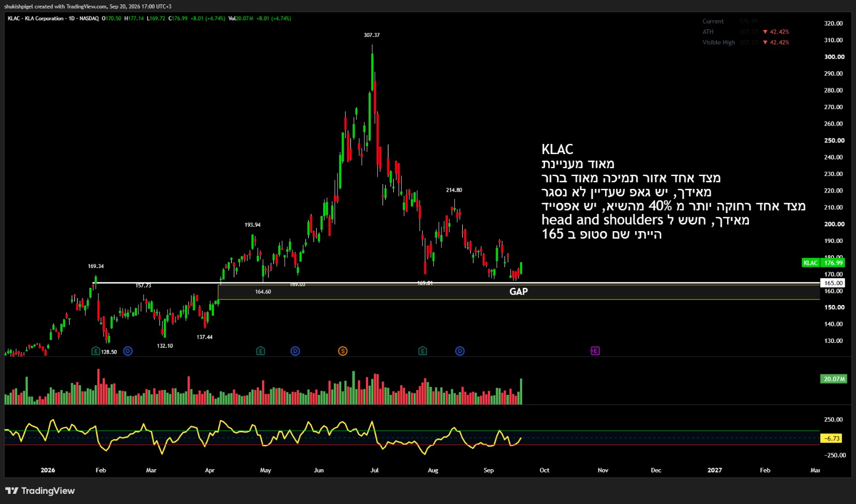
Task: Click the 2027 label on the time axis
Action: (x=715, y=470)
